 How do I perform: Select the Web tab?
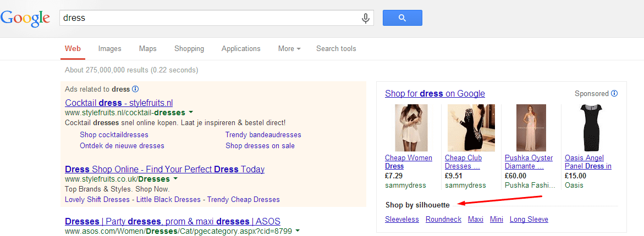tap(73, 48)
